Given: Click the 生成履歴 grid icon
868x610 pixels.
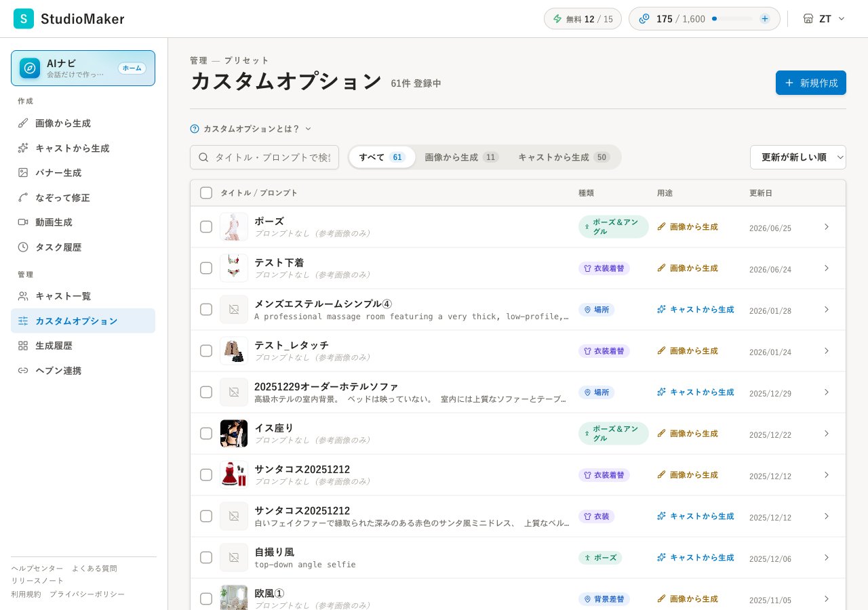Looking at the screenshot, I should 23,346.
